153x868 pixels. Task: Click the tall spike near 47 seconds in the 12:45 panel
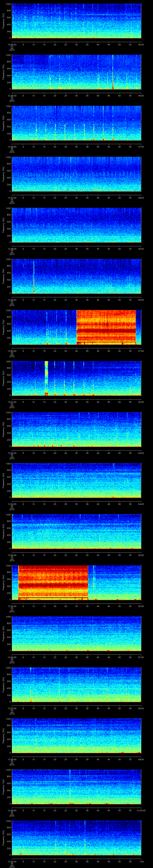click(x=113, y=72)
